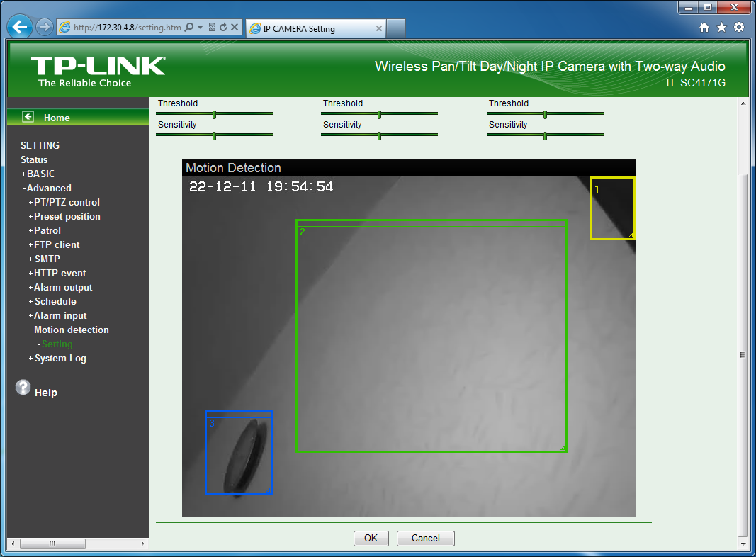Select yellow detection zone 1 title bar
Screen dimensions: 756x557
click(x=613, y=181)
